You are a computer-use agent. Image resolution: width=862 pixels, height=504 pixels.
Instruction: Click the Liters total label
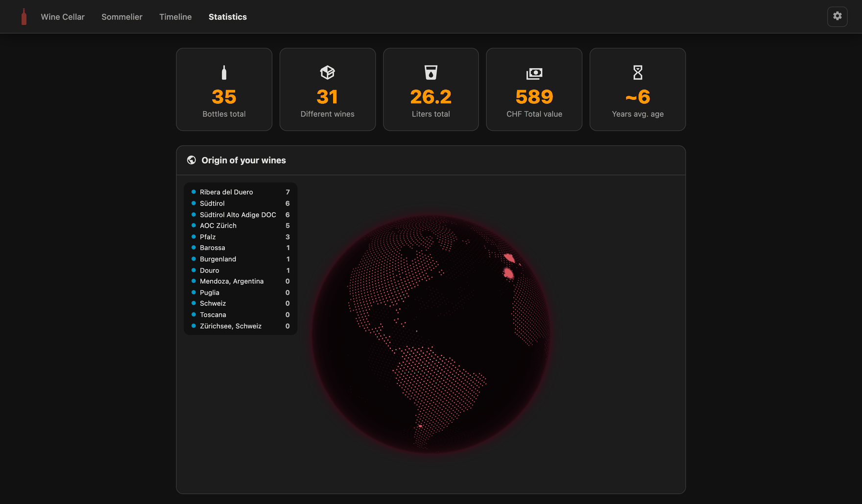431,114
